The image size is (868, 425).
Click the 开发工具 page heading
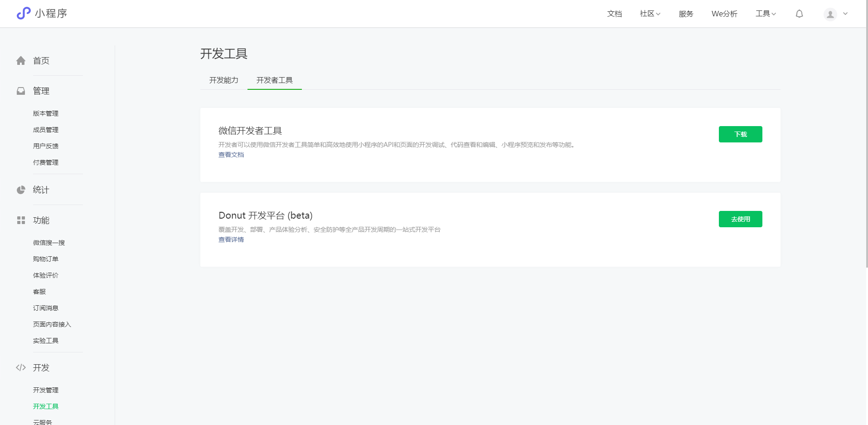(x=224, y=54)
